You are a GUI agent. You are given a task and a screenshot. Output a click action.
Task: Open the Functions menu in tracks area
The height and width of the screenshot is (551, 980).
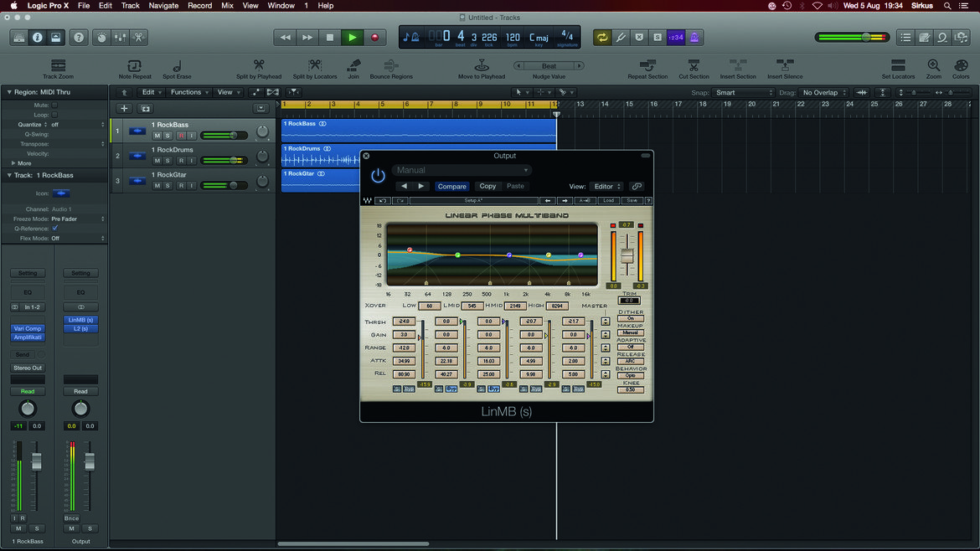189,92
